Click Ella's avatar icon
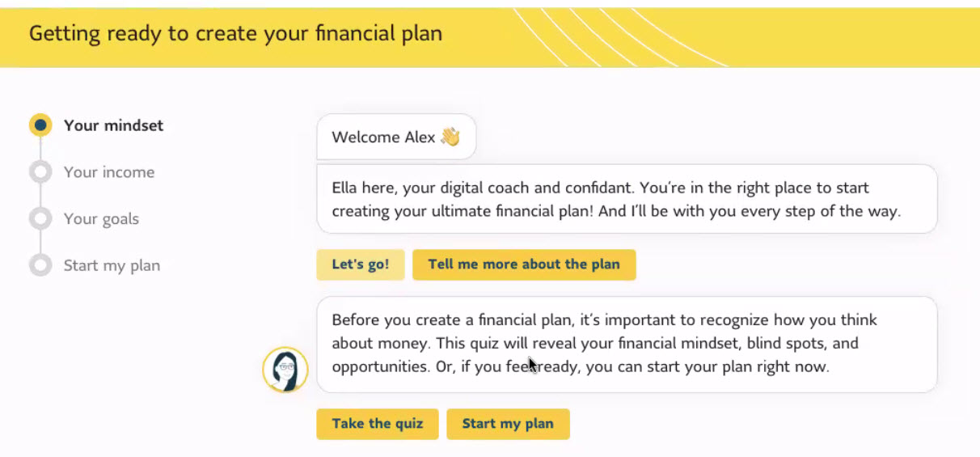 pyautogui.click(x=285, y=370)
